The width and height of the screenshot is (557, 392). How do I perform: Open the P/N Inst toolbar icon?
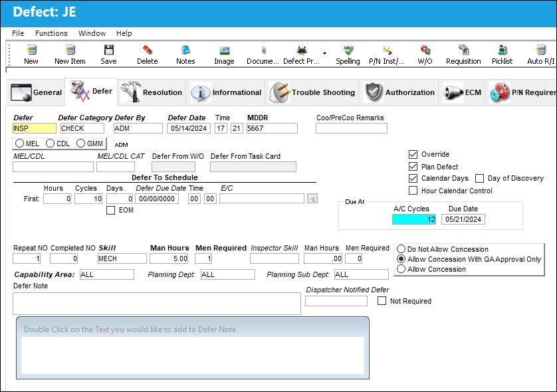pos(387,50)
